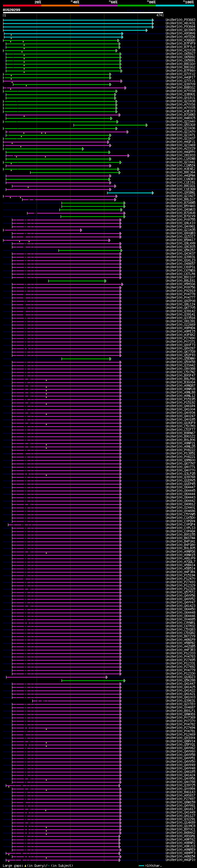Viewport: 197px width, 868px height.
Task: Select label UniRef100_Q5S3G9
Action: click(180, 125)
